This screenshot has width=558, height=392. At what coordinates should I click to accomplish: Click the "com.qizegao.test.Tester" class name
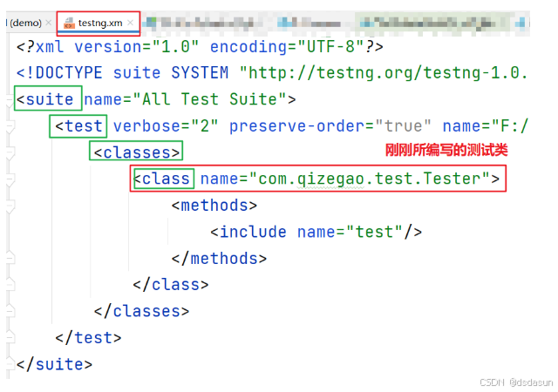pos(369,179)
